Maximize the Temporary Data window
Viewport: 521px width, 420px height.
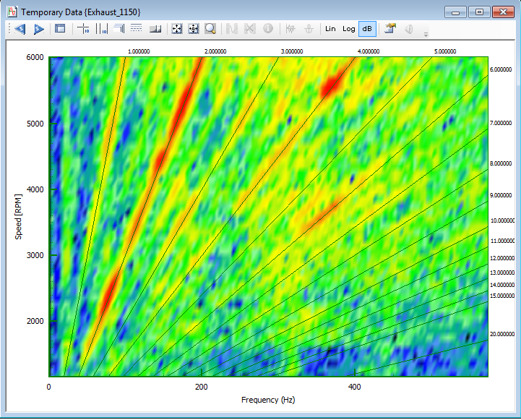click(x=478, y=12)
